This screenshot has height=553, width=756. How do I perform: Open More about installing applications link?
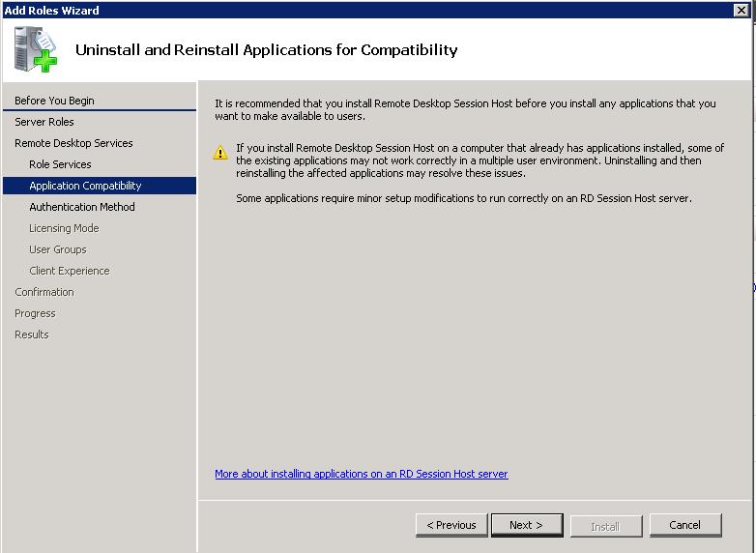[361, 474]
